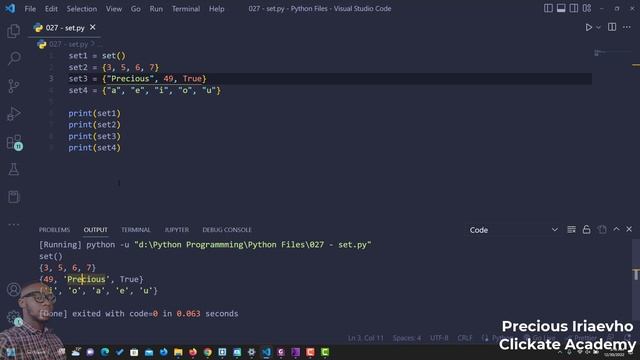
Task: Click the set4 vowels code line
Action: pyautogui.click(x=144, y=91)
